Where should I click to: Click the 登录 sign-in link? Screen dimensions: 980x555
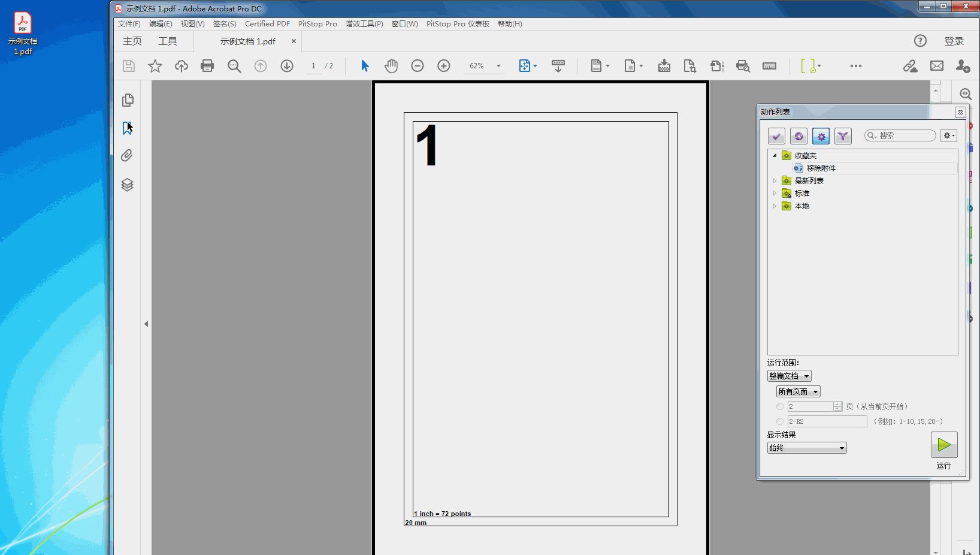click(954, 41)
